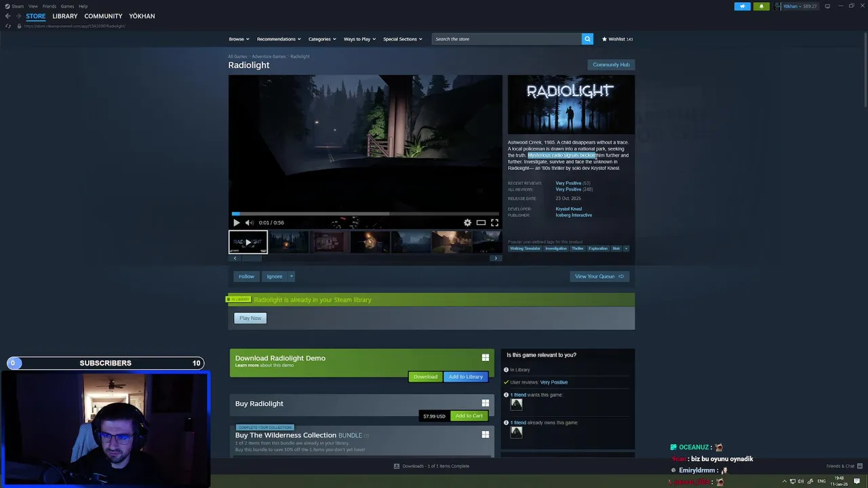Open the Windows volume tray icon

801,481
